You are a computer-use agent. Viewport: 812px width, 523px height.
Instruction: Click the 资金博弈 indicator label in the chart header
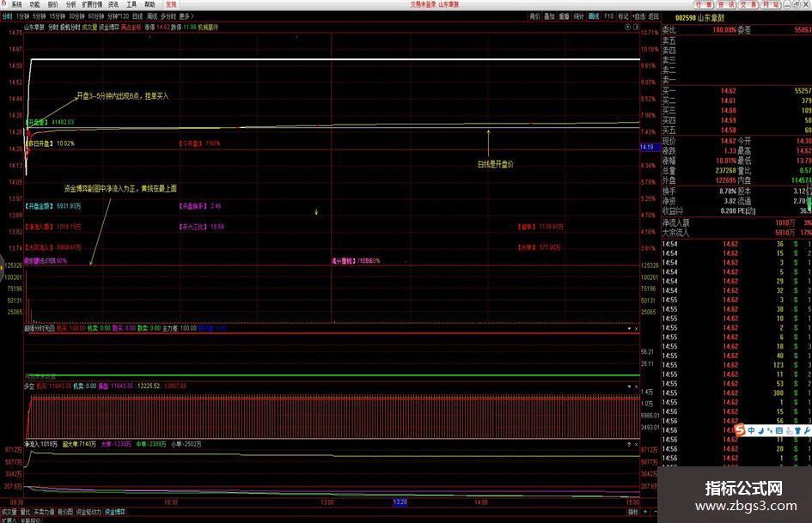[109, 27]
